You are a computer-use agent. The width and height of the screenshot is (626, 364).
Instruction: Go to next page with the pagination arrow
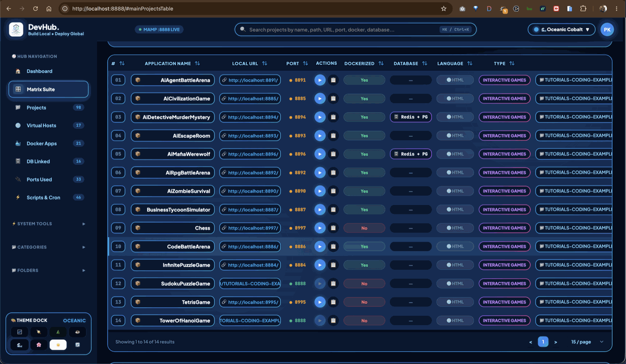[555, 342]
